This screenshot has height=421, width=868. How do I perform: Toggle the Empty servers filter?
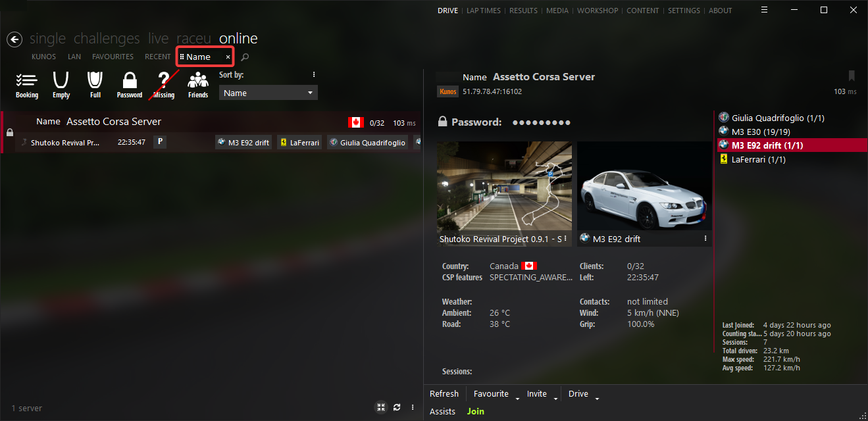[61, 86]
